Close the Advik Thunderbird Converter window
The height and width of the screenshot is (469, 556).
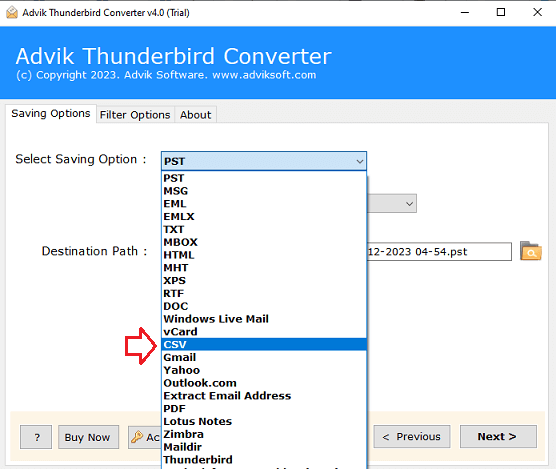pyautogui.click(x=538, y=12)
